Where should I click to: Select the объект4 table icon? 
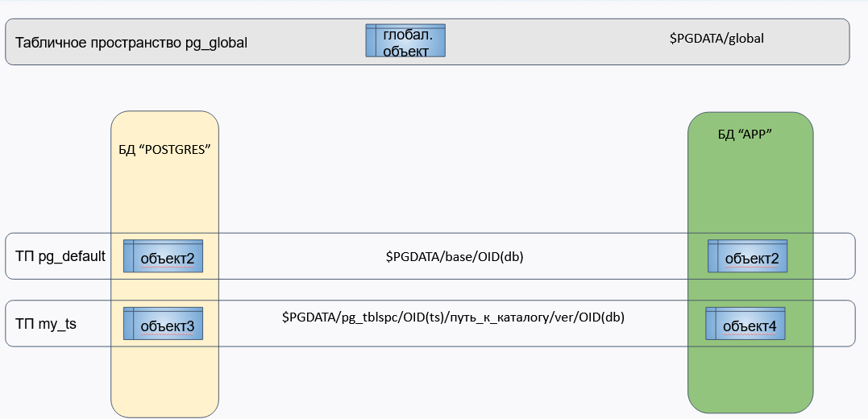745,323
